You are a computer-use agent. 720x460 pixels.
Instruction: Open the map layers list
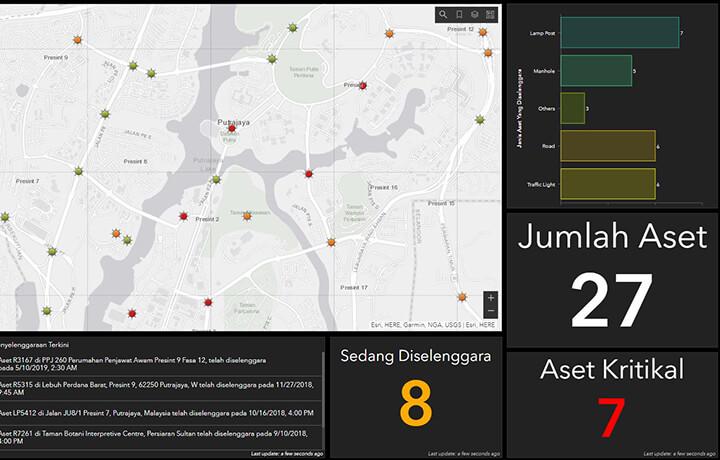474,15
